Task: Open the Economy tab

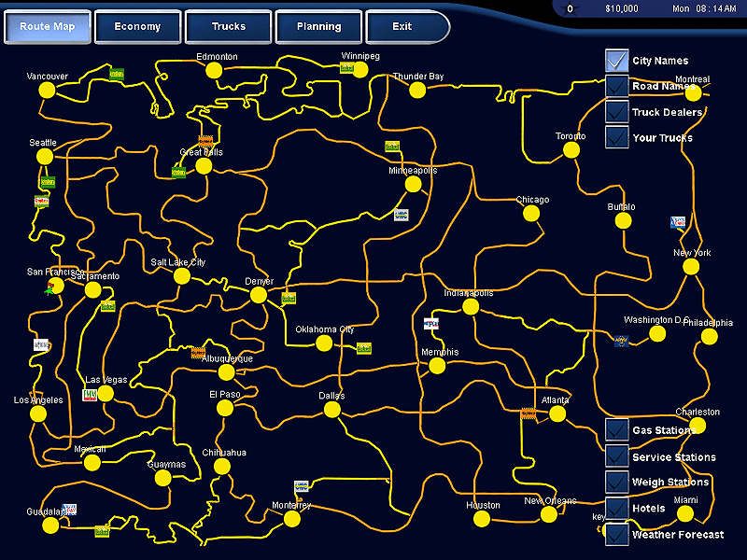Action: click(x=137, y=27)
